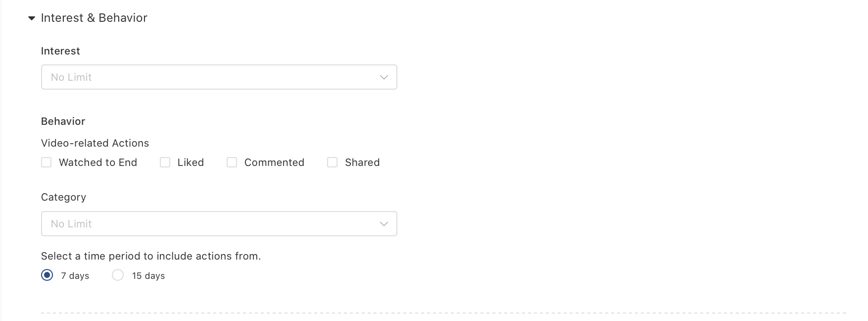
Task: Open the Category dropdown field
Action: [x=219, y=224]
